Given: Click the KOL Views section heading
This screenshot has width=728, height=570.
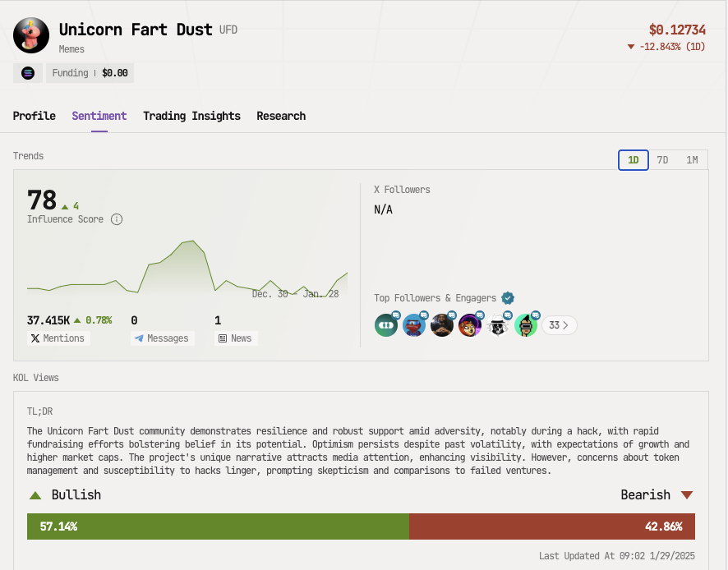Looking at the screenshot, I should click(36, 378).
